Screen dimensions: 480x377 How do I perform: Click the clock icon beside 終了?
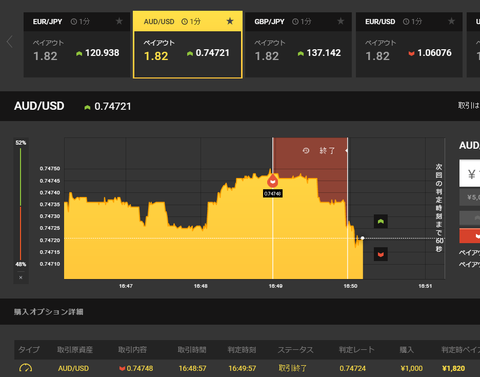tap(306, 151)
